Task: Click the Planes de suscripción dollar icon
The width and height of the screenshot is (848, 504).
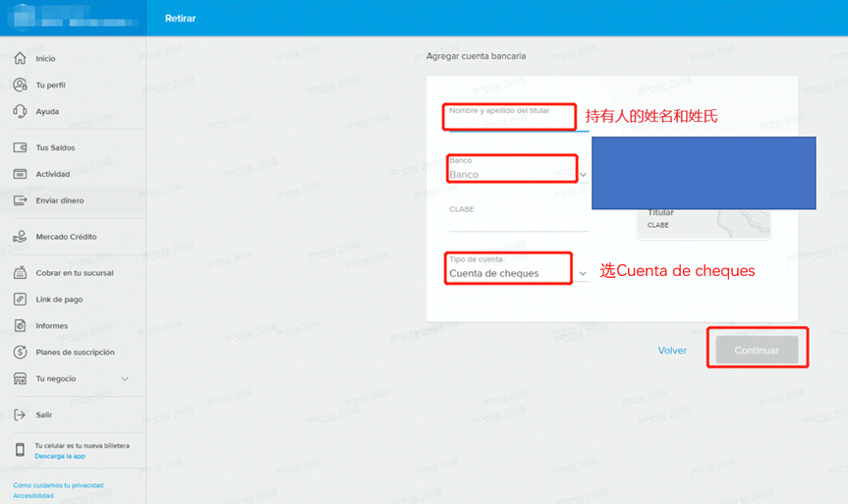Action: click(20, 352)
